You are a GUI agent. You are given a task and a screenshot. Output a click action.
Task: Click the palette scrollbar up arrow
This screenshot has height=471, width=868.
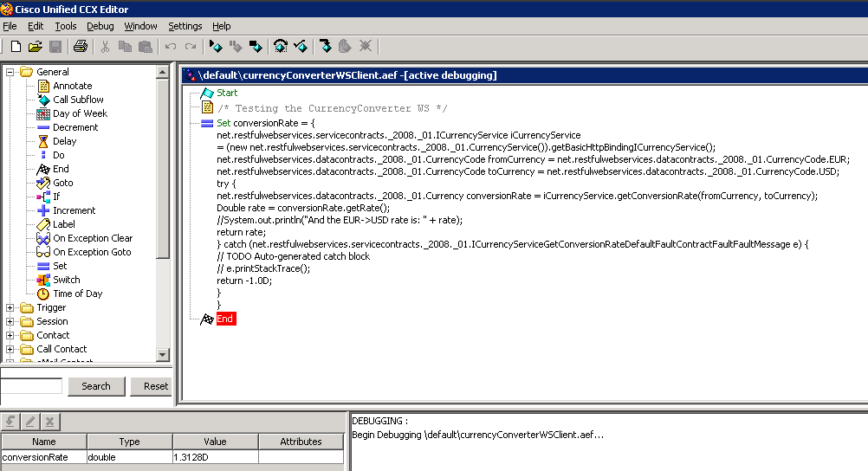pyautogui.click(x=162, y=72)
